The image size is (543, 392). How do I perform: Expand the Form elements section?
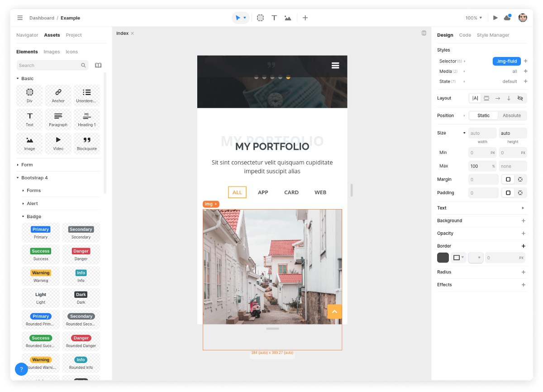27,165
